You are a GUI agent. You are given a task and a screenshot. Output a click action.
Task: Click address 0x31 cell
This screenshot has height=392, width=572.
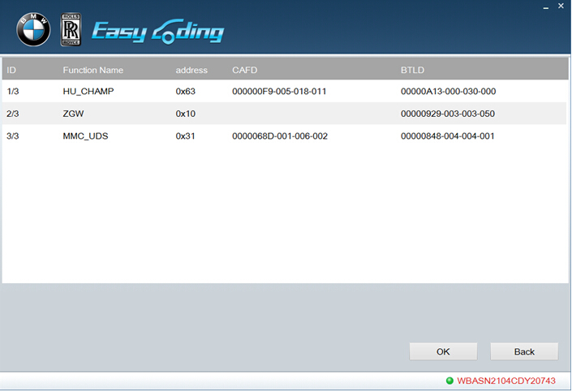[185, 136]
